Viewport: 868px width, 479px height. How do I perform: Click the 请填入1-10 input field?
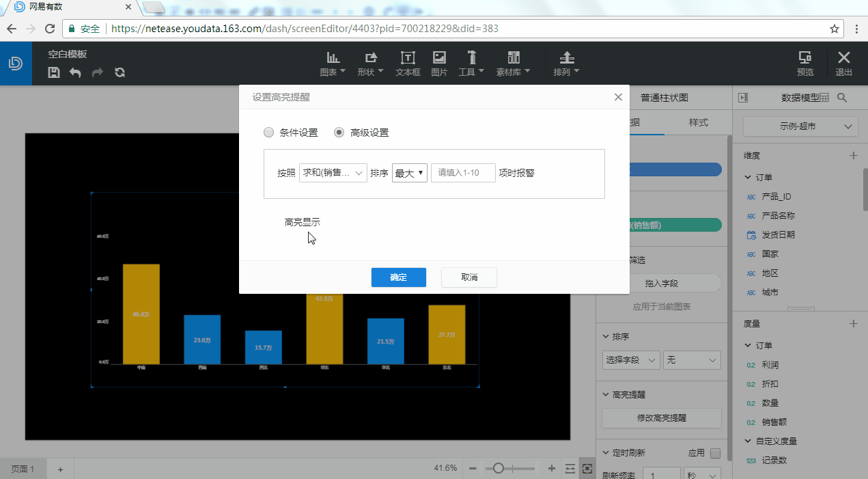point(463,173)
